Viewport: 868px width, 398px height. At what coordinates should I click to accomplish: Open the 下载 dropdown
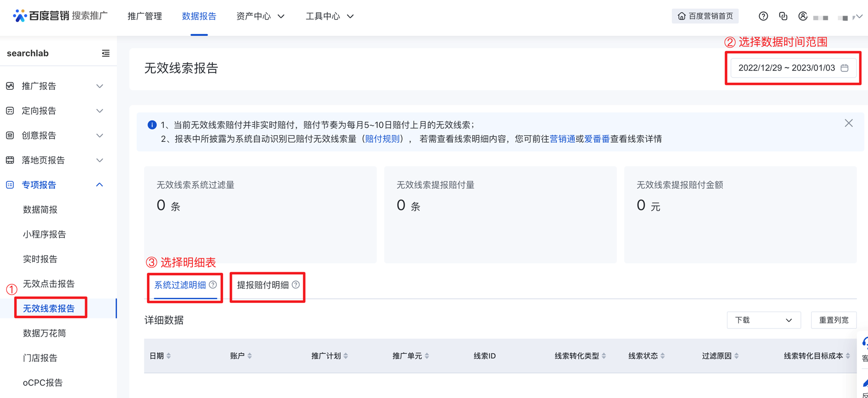pyautogui.click(x=763, y=320)
